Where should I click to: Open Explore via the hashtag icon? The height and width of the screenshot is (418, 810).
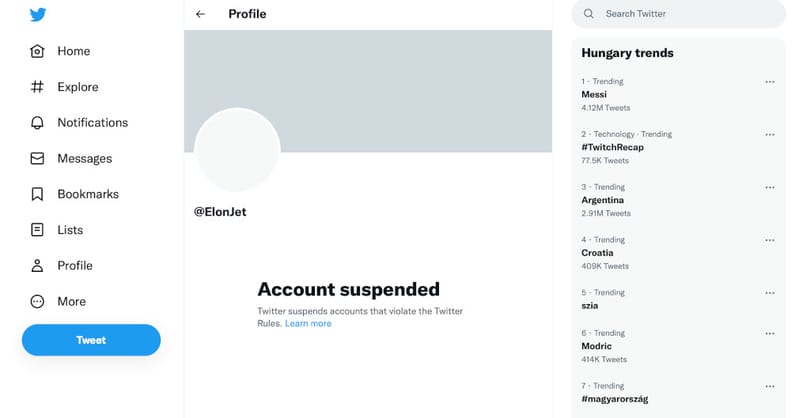pos(37,87)
